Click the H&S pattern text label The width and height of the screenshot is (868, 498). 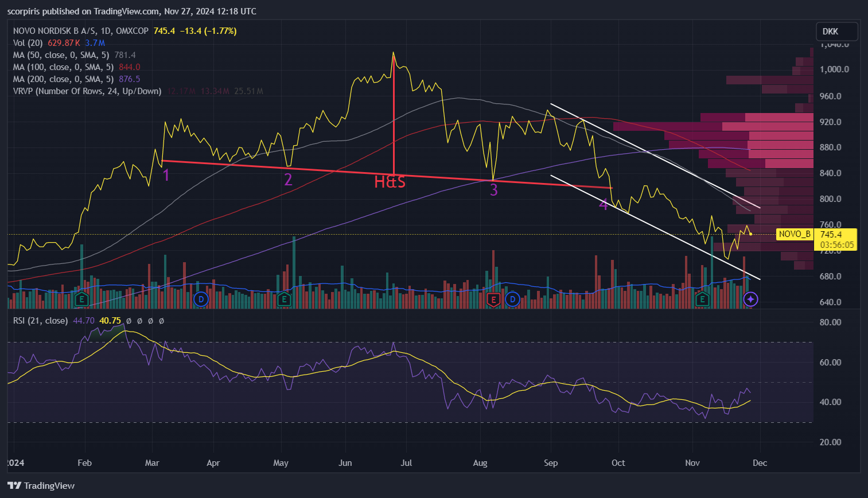click(x=390, y=182)
